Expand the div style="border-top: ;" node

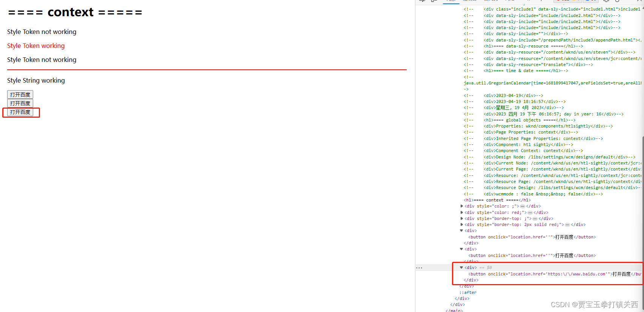[x=462, y=218]
